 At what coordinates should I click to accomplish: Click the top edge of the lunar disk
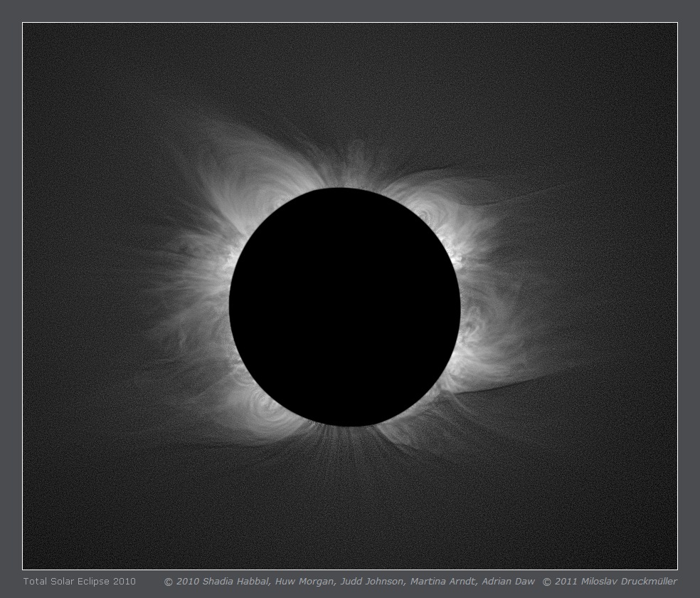343,189
